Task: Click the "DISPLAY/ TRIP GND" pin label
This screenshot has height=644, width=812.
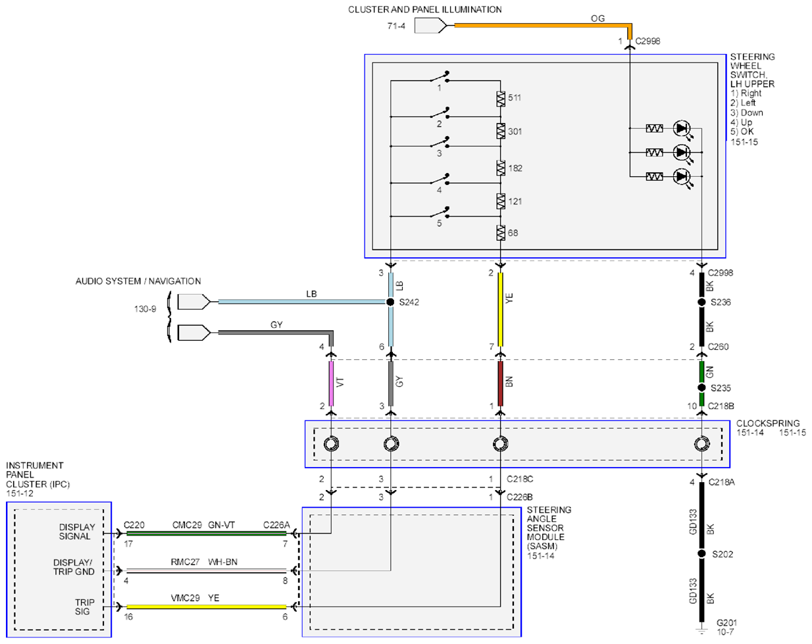Action: [74, 567]
